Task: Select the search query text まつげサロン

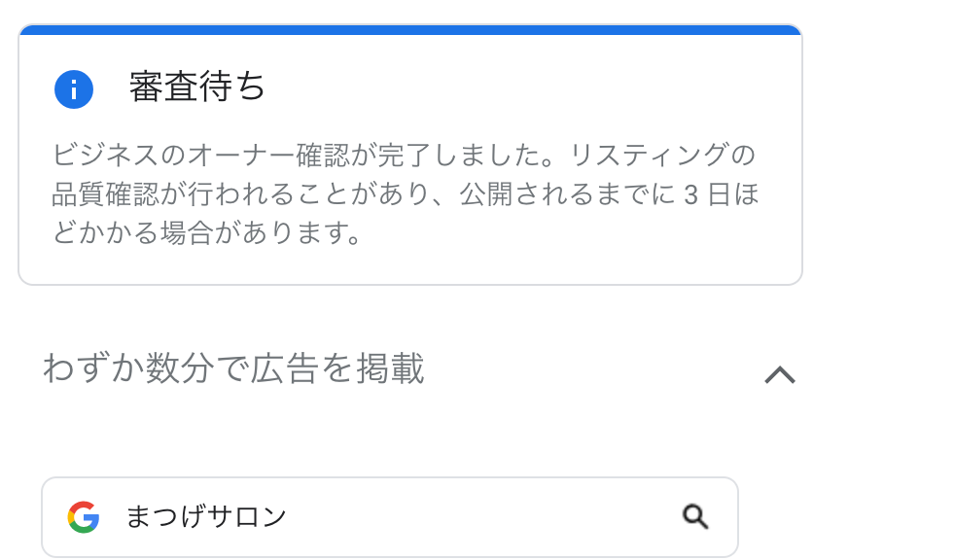Action: pos(204,516)
